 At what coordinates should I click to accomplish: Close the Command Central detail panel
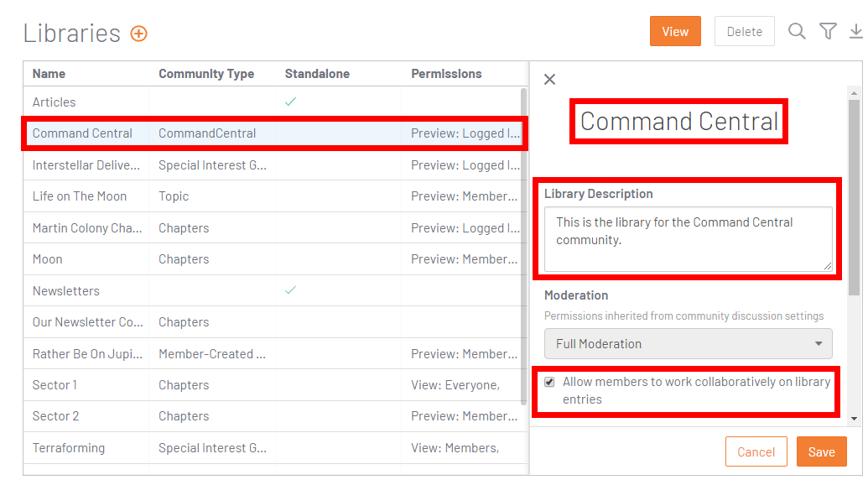pyautogui.click(x=549, y=79)
